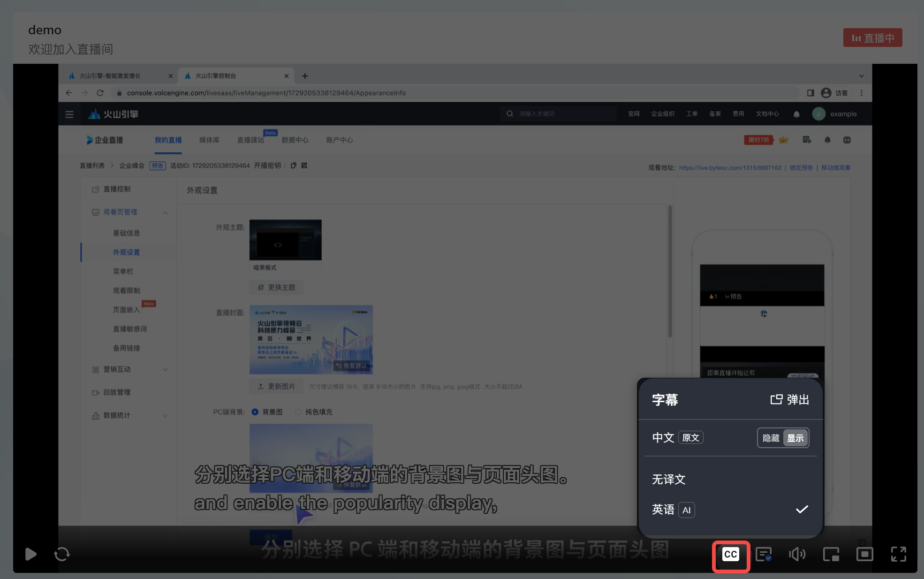The image size is (924, 579).
Task: Click the settings panel vertical scrollbar
Action: click(x=670, y=271)
